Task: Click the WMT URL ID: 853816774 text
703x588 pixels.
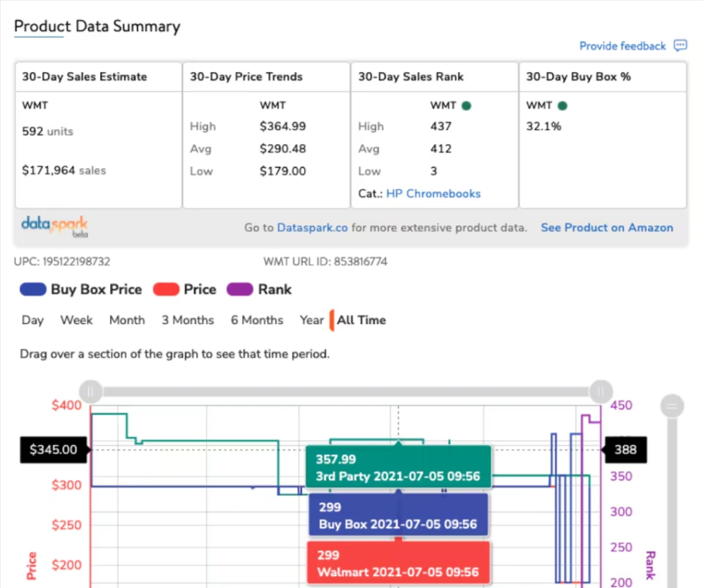Action: [325, 261]
